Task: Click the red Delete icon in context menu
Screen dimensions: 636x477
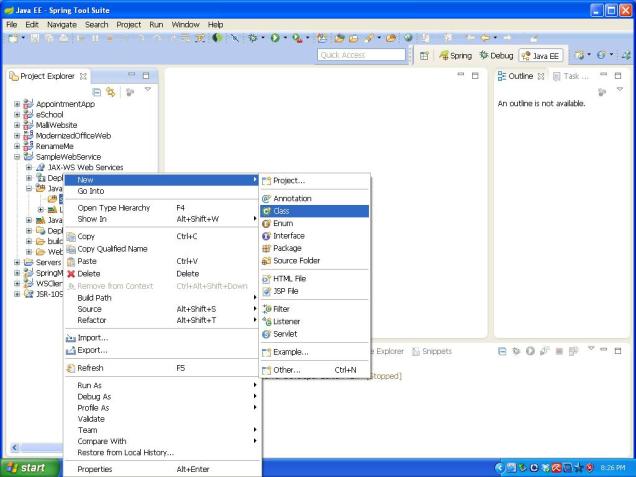Action: (70, 273)
